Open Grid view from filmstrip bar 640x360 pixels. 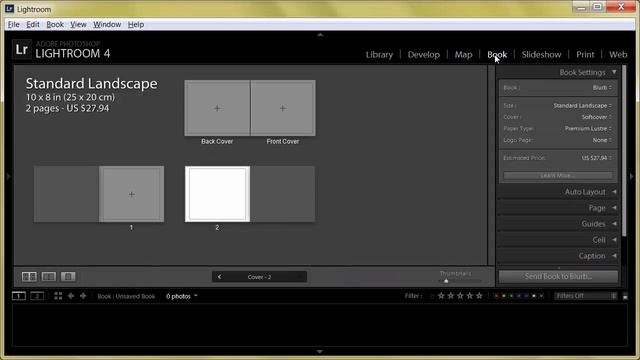[x=58, y=296]
